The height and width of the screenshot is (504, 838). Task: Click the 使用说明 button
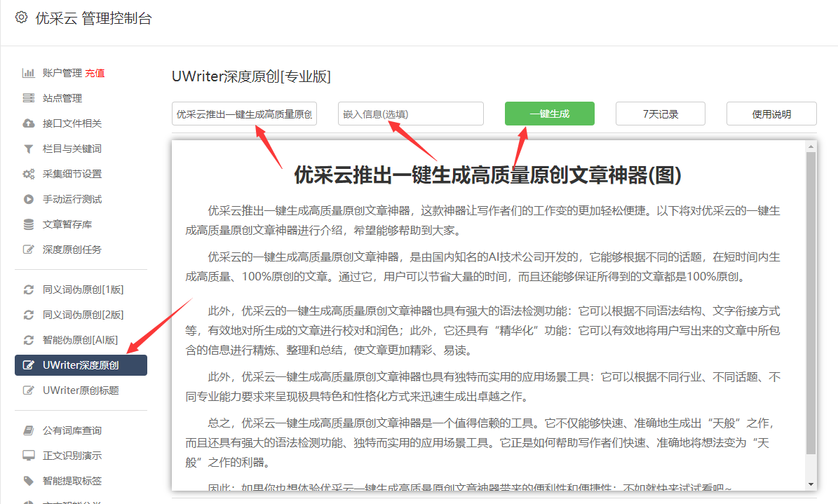(771, 114)
